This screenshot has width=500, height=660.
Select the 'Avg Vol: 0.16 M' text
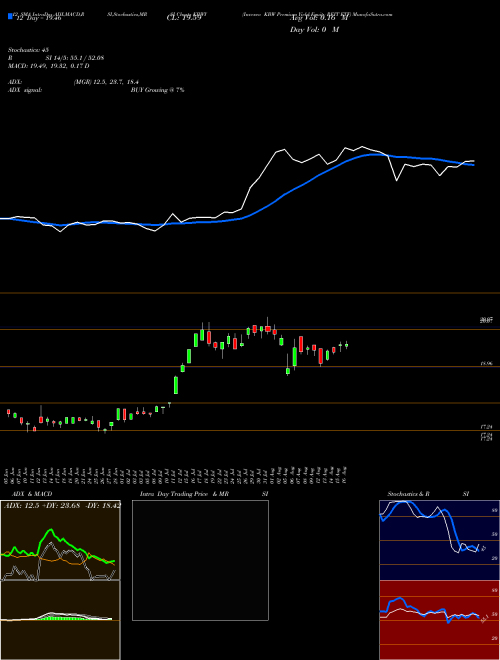319,18
